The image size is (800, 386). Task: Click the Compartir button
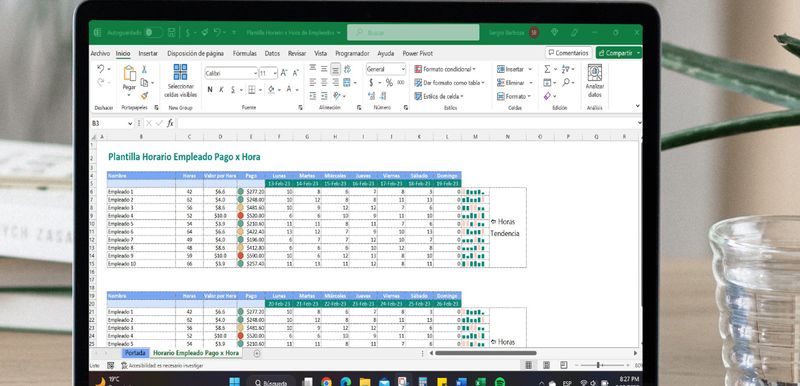coord(618,53)
